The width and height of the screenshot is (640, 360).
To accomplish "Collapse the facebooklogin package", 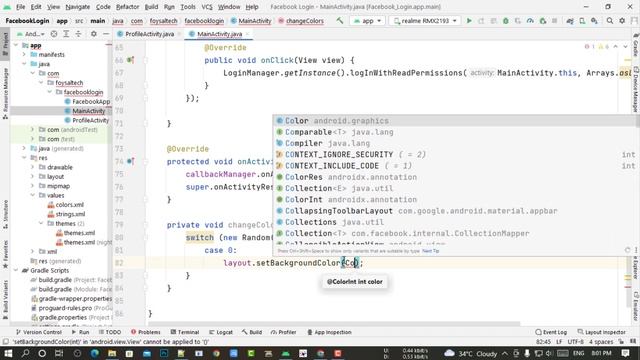I will click(50, 92).
